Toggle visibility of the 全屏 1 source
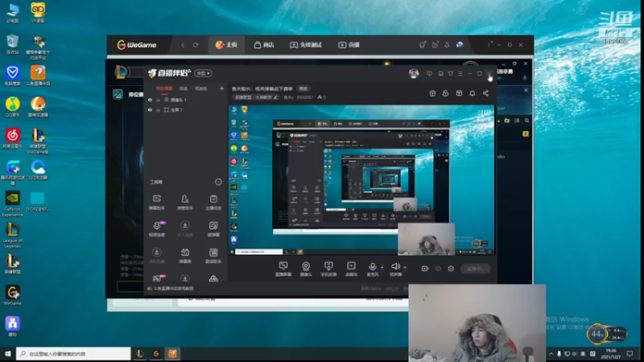The width and height of the screenshot is (644, 362). [x=150, y=110]
